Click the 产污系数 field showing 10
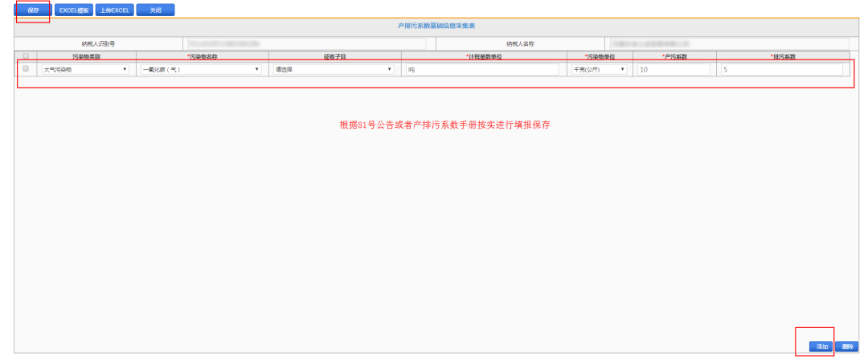This screenshot has width=868, height=361. coord(674,69)
